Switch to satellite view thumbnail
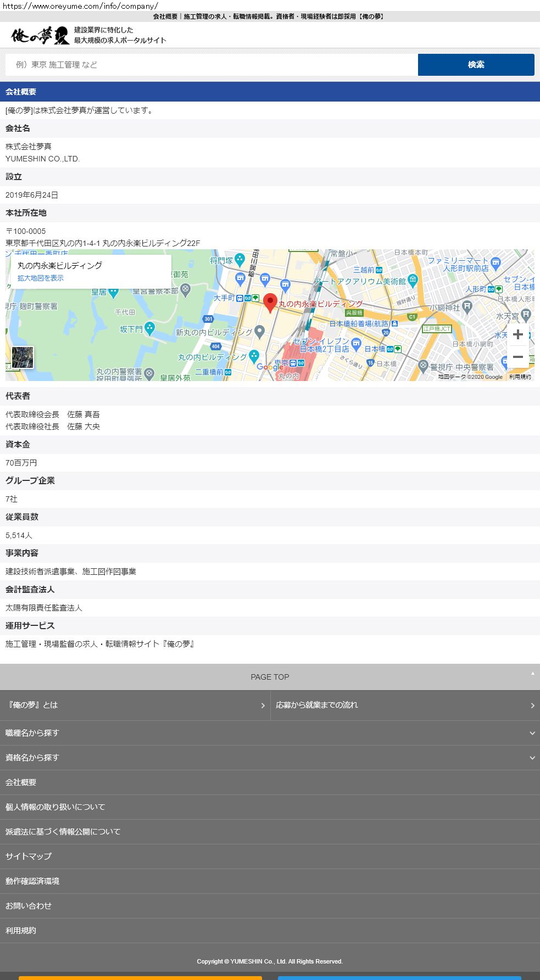Screen dimensions: 540x980 [23, 357]
